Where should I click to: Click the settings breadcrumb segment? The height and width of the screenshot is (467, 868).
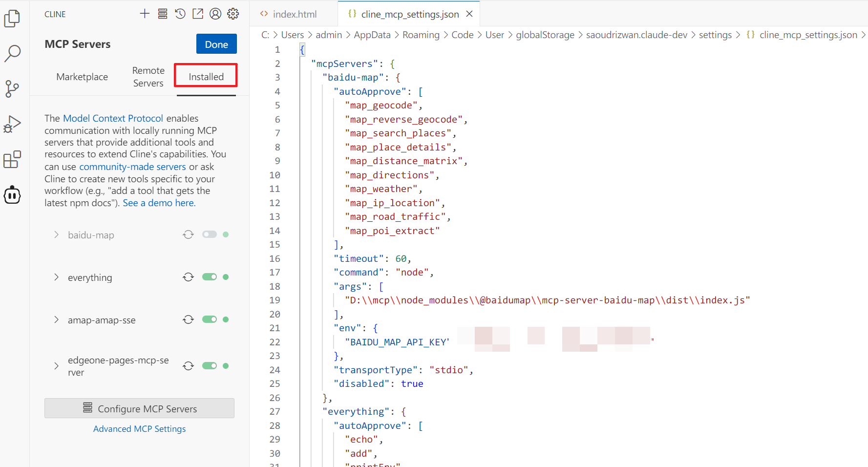pyautogui.click(x=715, y=35)
